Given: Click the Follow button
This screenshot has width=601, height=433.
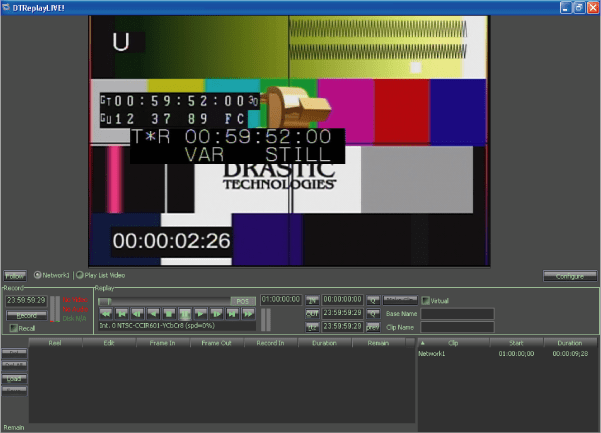Looking at the screenshot, I should [x=15, y=276].
